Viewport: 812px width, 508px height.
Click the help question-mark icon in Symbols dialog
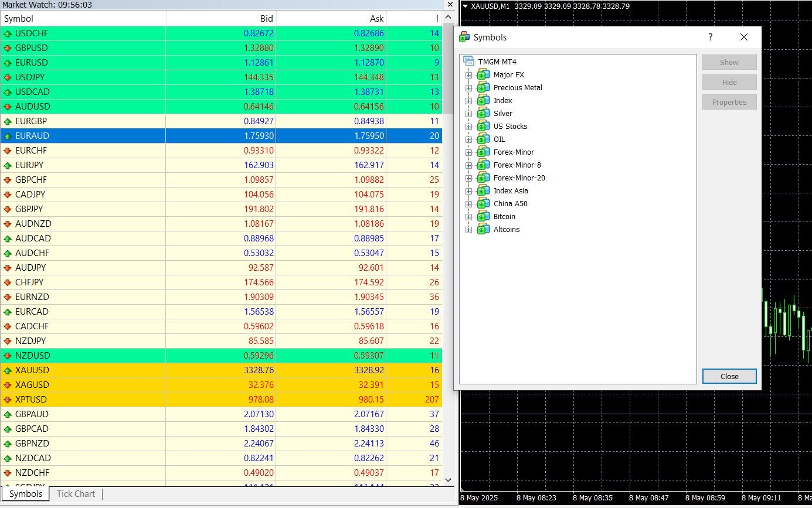(710, 36)
